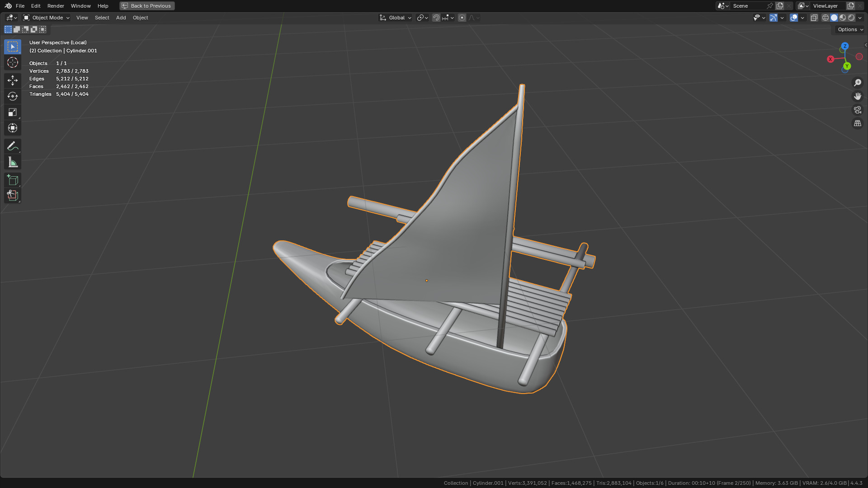Toggle proportional editing
Viewport: 868px width, 488px height.
point(462,18)
